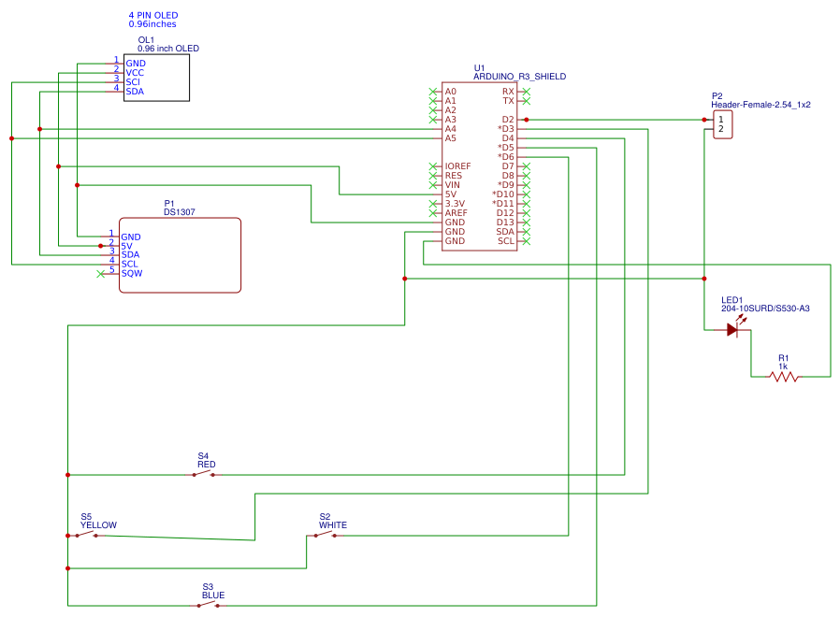Select the no-connect X beside the TX pin
The height and width of the screenshot is (617, 840).
pyautogui.click(x=527, y=101)
